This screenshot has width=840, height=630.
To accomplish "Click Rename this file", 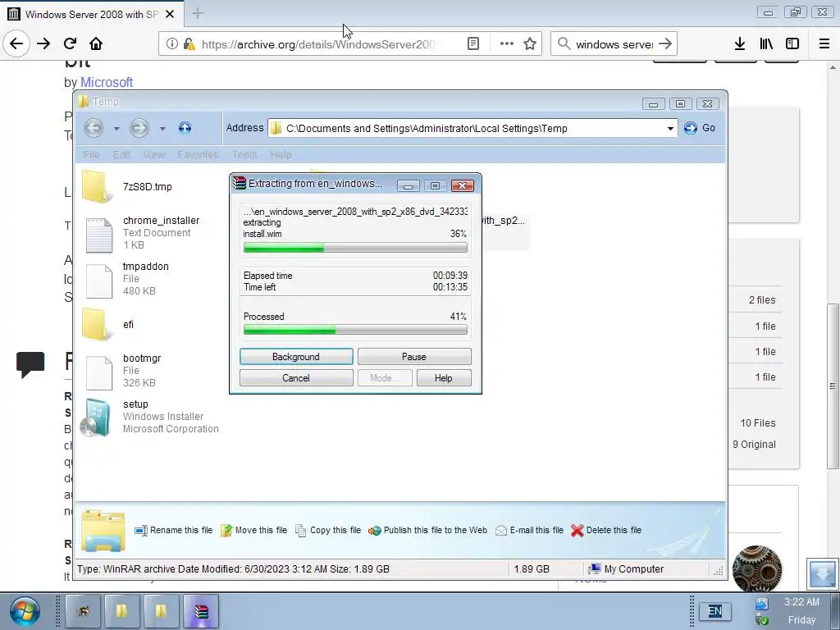I will pos(174,531).
